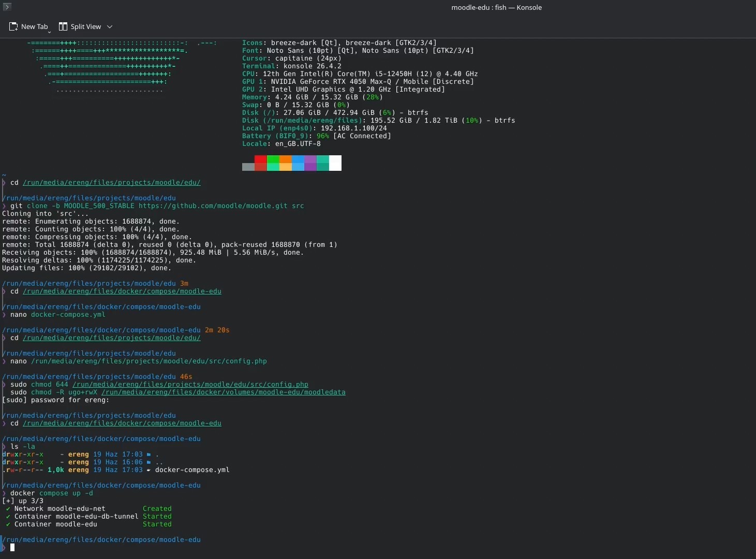
Task: Click the 'ls -la' command line
Action: pyautogui.click(x=23, y=447)
